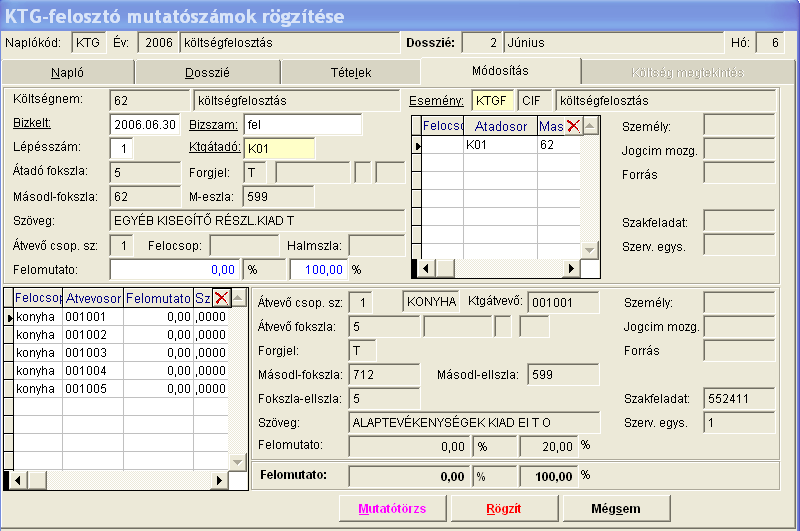This screenshot has width=800, height=531.
Task: Open the Bizkelt link label
Action: [32, 123]
